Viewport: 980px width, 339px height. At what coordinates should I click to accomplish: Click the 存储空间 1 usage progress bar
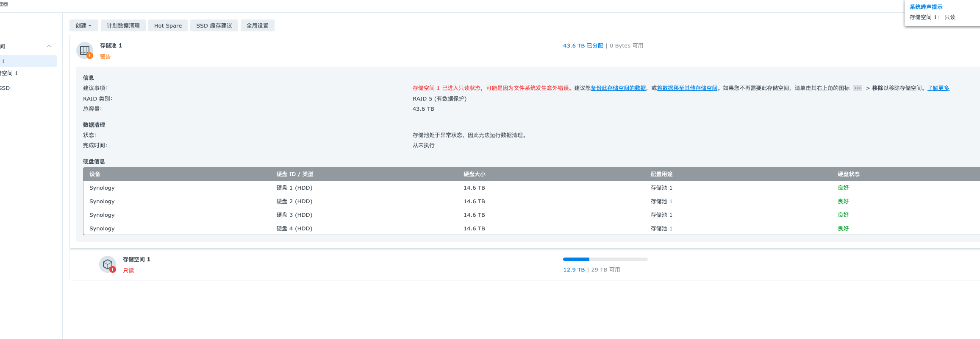point(605,259)
